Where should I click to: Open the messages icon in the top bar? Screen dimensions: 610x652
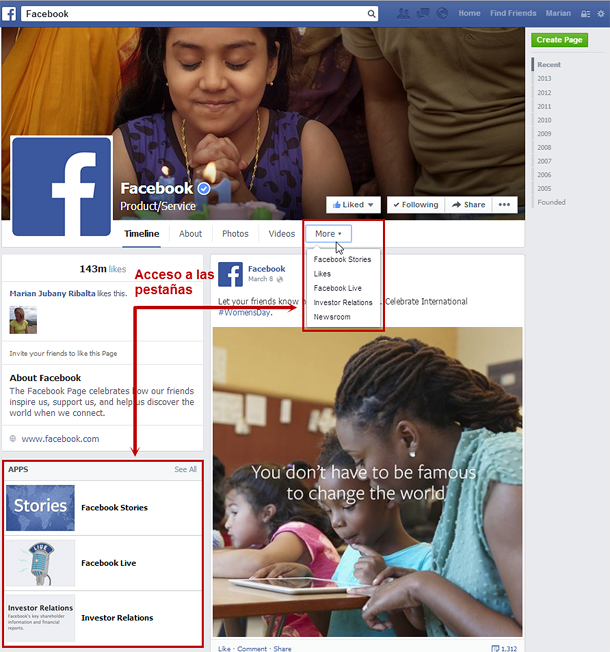423,13
